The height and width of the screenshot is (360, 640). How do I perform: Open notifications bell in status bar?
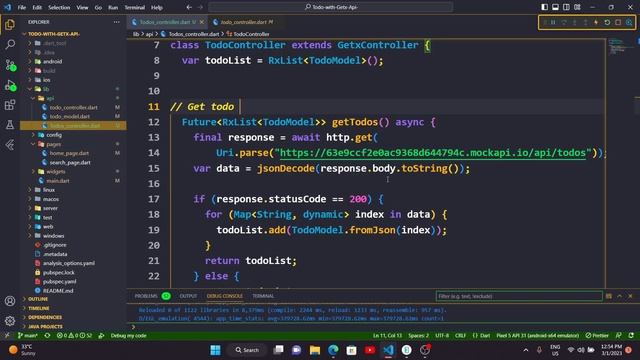[631, 336]
